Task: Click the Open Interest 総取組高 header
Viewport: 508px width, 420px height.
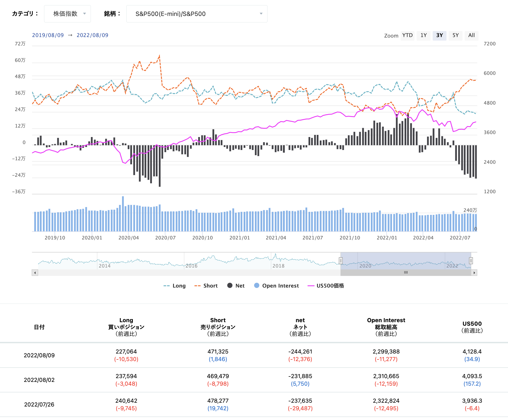Action: click(x=386, y=327)
